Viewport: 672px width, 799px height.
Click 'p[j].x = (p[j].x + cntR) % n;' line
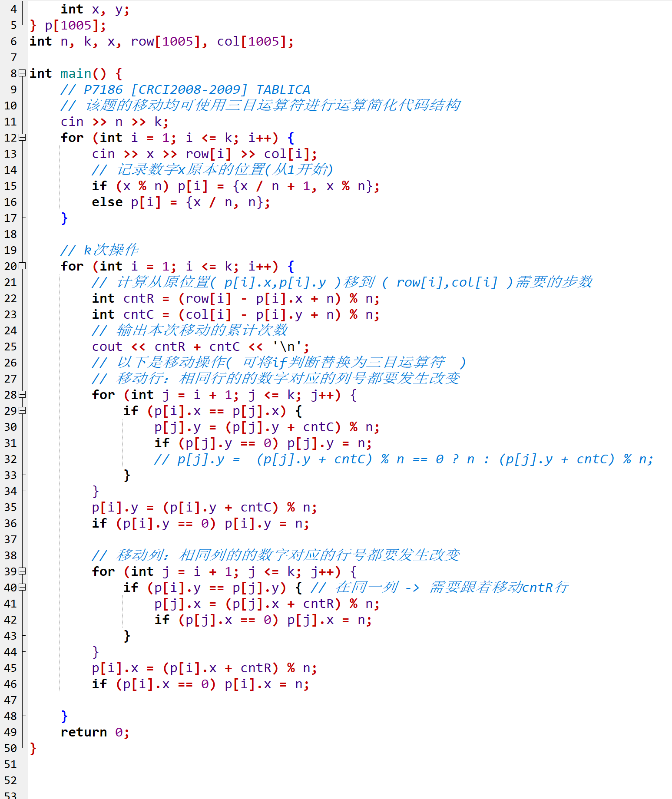(x=267, y=604)
